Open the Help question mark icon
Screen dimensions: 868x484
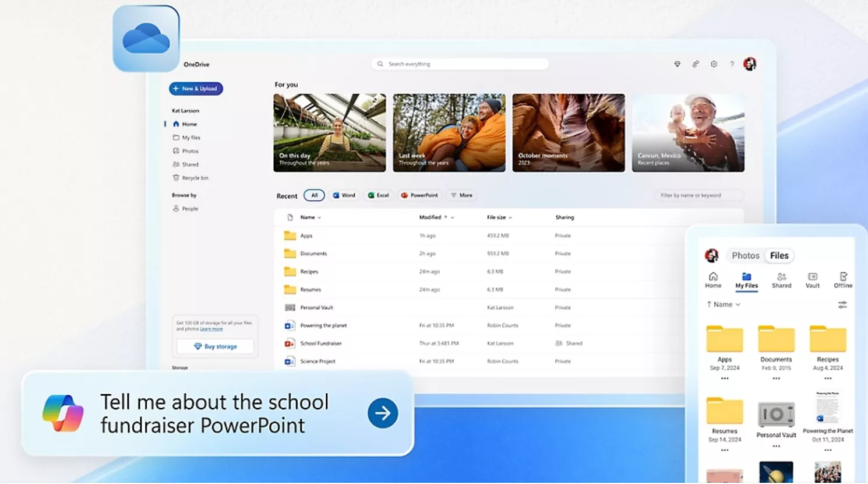[x=732, y=64]
